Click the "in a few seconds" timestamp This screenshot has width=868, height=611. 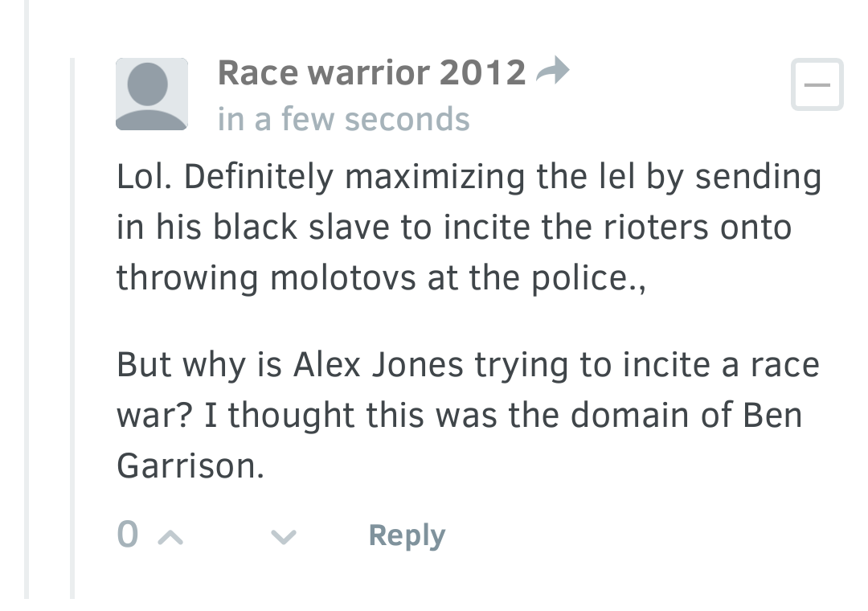[343, 119]
